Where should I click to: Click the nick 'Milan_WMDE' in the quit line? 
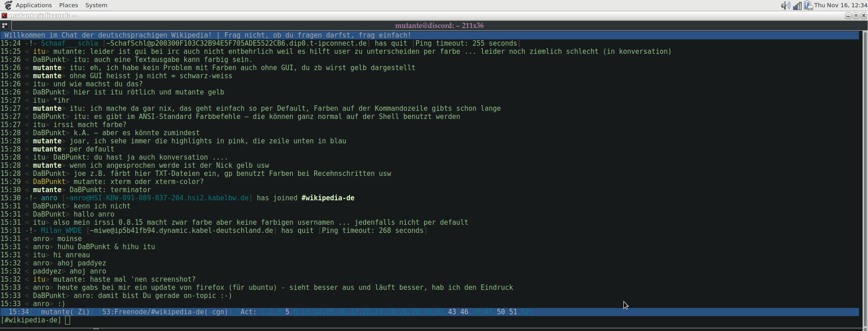(61, 231)
